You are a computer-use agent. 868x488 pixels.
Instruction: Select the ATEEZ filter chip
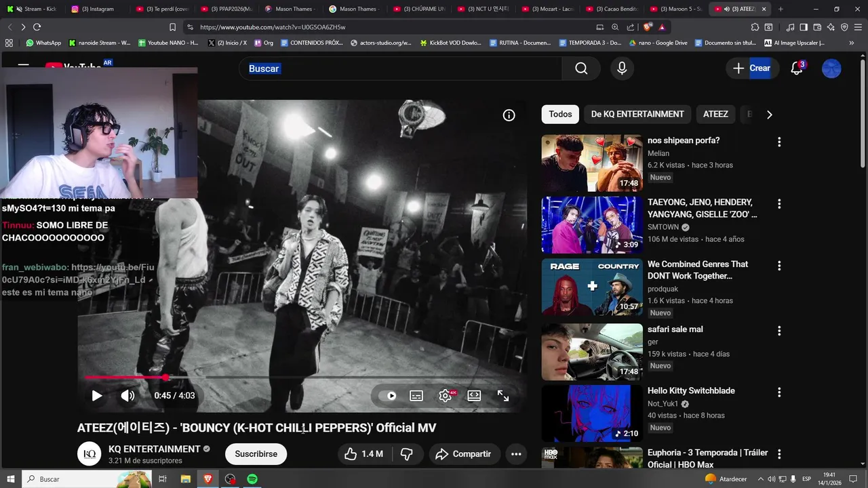point(715,115)
